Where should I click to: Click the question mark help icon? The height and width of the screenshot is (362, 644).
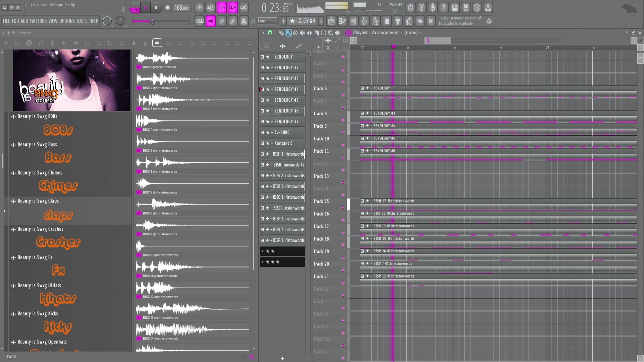(444, 7)
